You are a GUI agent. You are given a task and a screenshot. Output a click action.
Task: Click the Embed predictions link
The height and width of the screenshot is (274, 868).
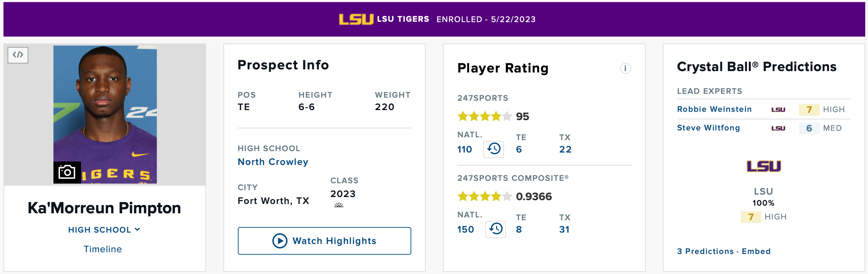point(756,251)
